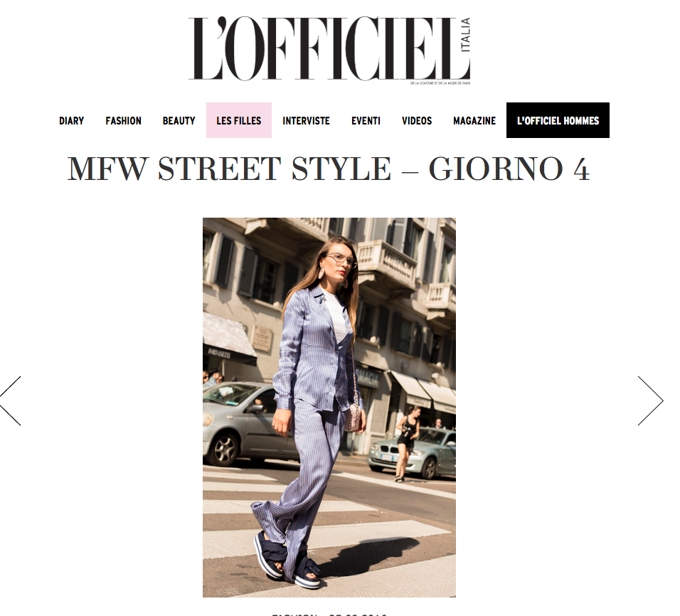Screen dimensions: 680x616
Task: Click the woman in black crossing the street
Action: (x=406, y=444)
